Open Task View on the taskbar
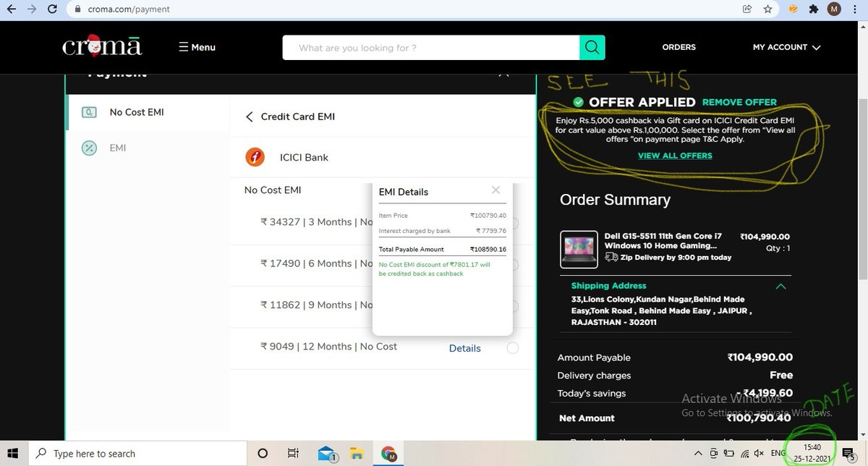The image size is (868, 466). [293, 454]
